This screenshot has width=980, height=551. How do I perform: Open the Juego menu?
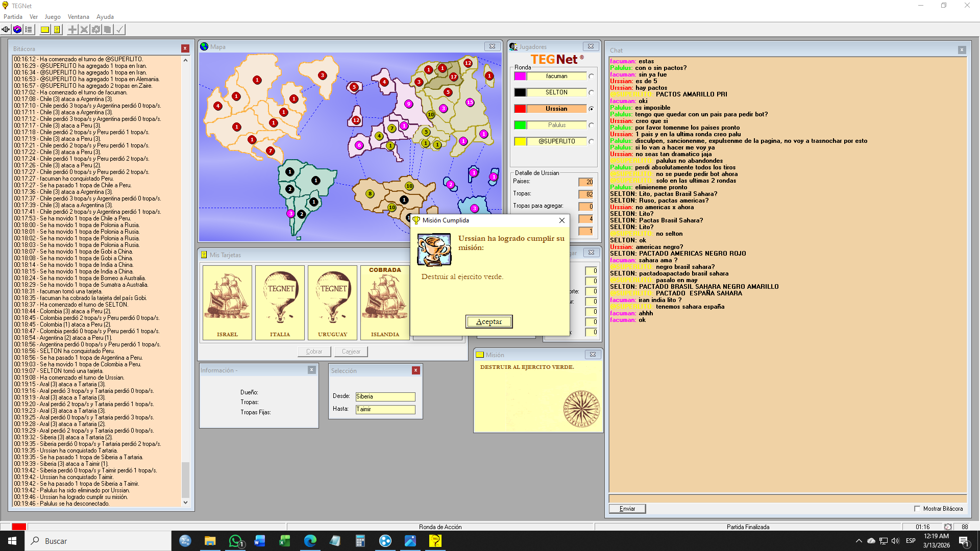[52, 17]
